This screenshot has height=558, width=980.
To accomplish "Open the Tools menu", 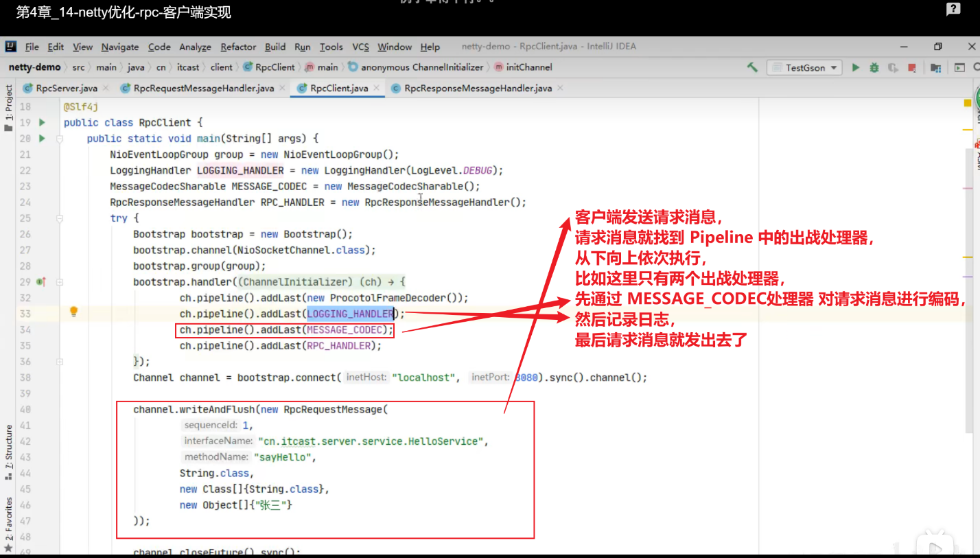I will pyautogui.click(x=331, y=47).
